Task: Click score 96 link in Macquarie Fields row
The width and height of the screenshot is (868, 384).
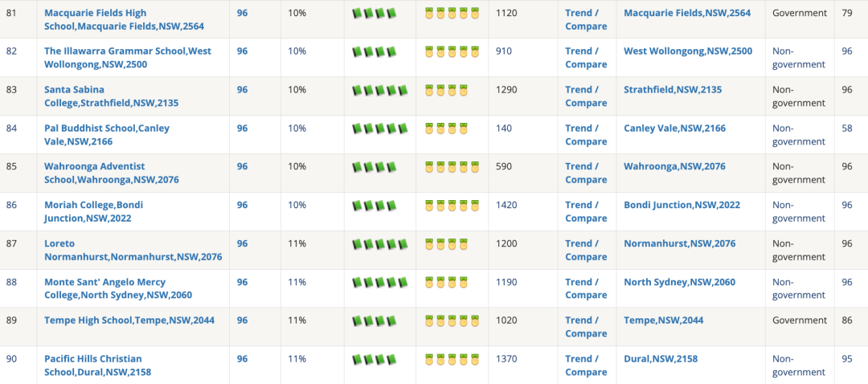Action: pyautogui.click(x=243, y=13)
